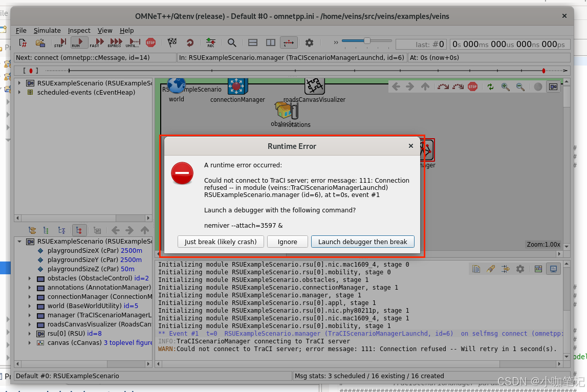Click grouped tree mode icon in inspector
This screenshot has width=587, height=392.
(32, 230)
